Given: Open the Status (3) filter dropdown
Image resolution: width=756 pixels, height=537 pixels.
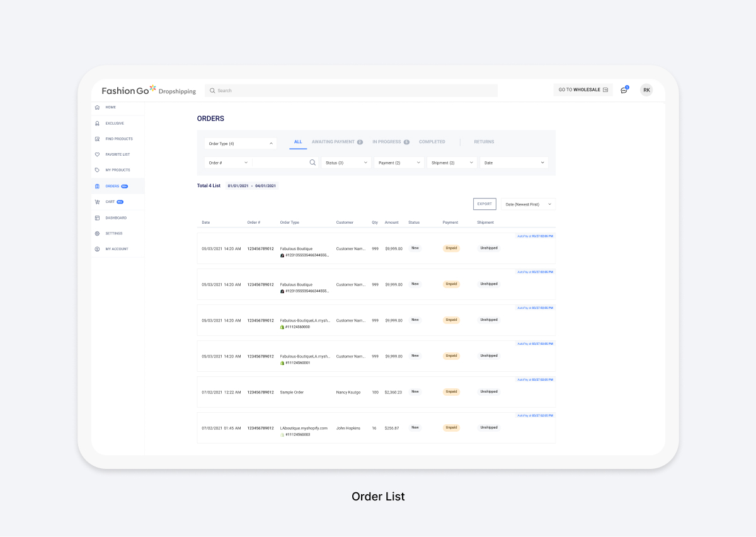Looking at the screenshot, I should click(346, 163).
